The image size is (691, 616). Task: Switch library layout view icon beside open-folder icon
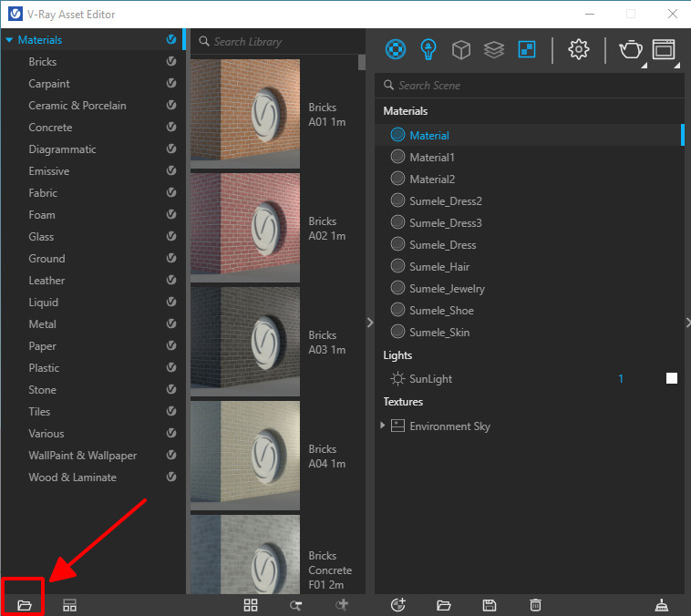[69, 605]
